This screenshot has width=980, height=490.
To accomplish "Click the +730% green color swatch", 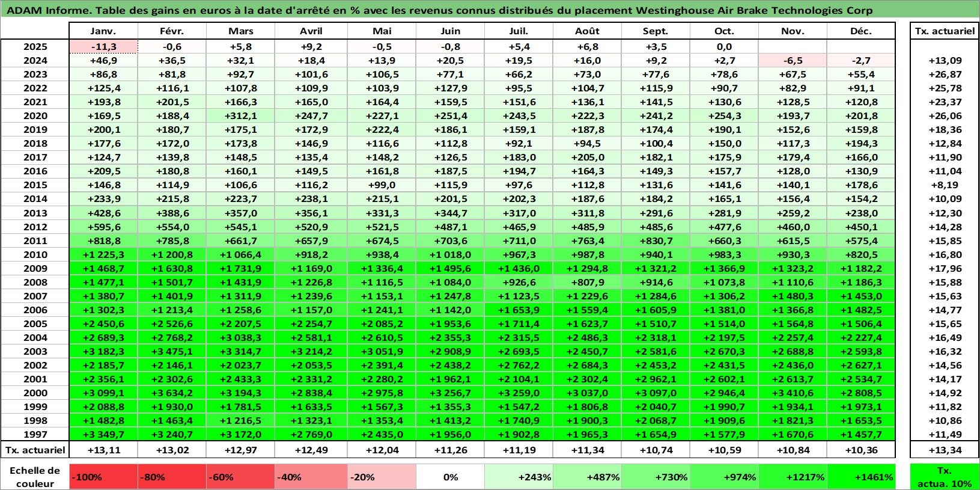I will [x=656, y=477].
